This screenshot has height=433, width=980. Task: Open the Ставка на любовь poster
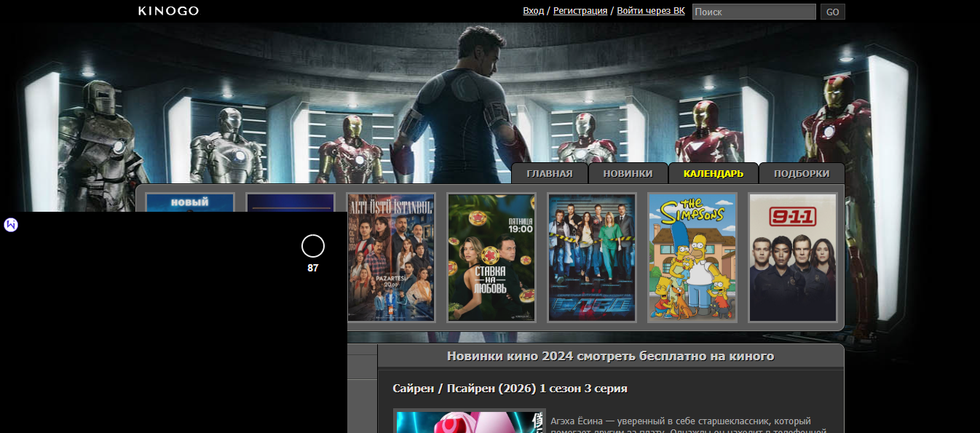(491, 258)
